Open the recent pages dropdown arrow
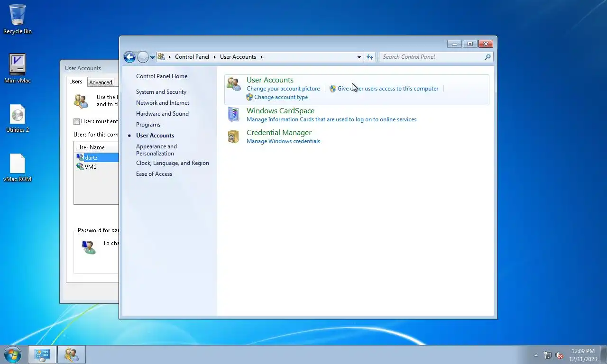The height and width of the screenshot is (364, 607). [152, 57]
